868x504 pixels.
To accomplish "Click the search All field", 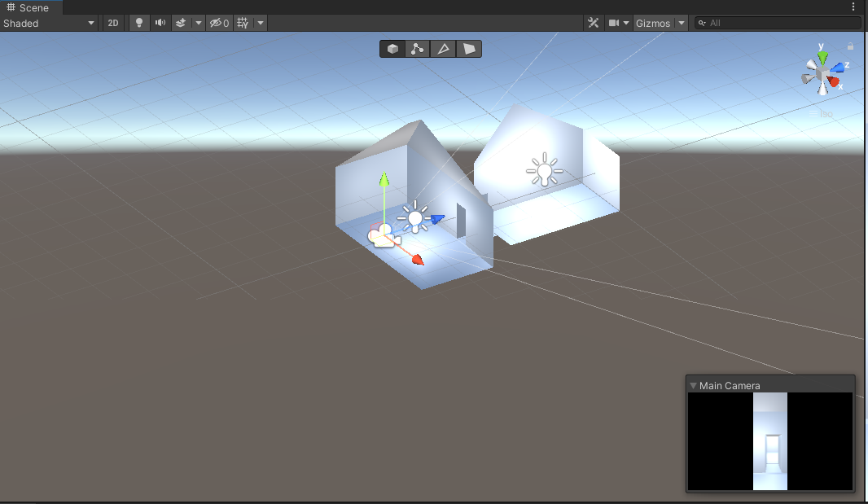I will pyautogui.click(x=774, y=23).
